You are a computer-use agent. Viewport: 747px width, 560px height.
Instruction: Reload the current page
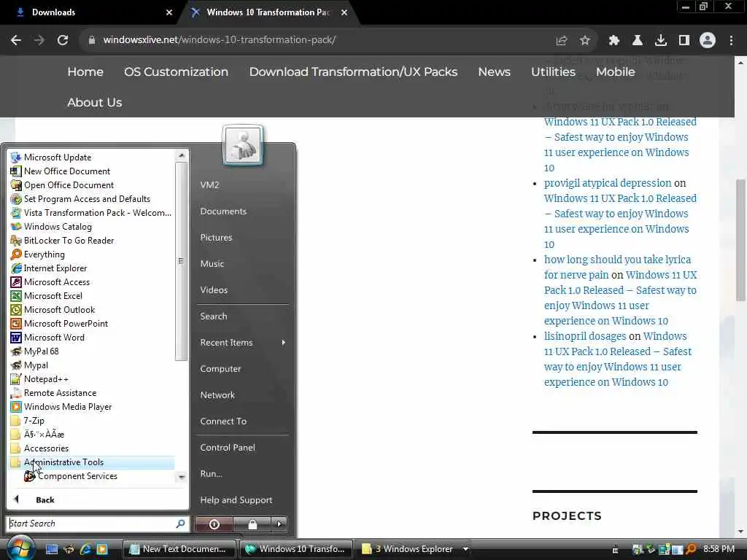click(x=63, y=40)
